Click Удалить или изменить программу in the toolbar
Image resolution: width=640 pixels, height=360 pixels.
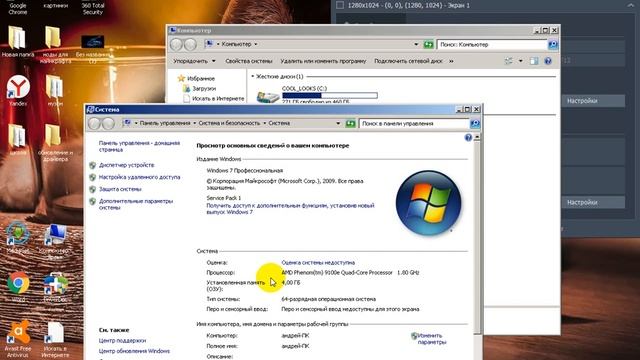coord(323,61)
